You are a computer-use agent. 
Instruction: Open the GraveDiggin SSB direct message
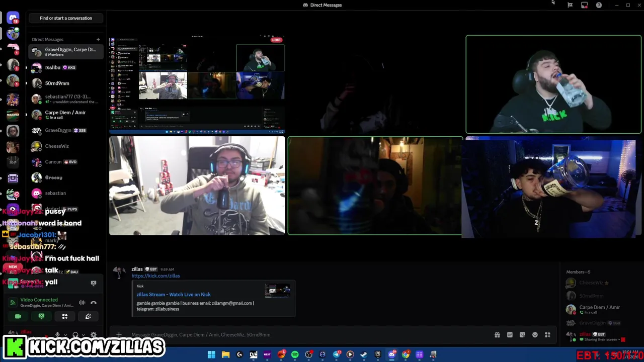tap(66, 130)
